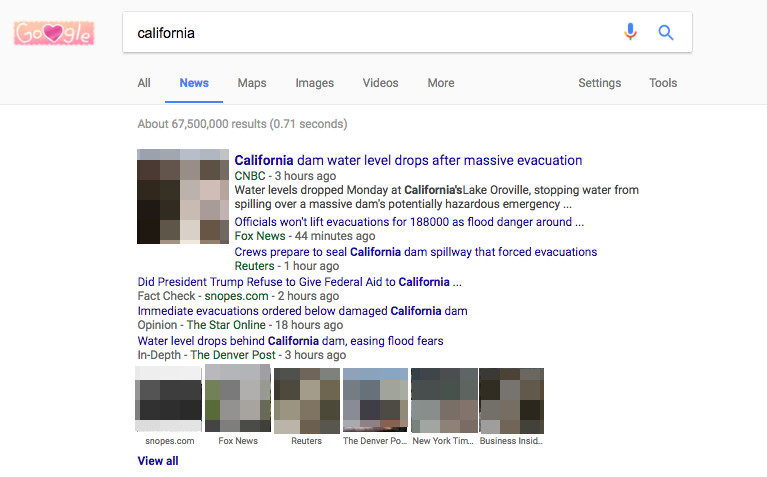Click the View all link
Screen dimensions: 767x477
[x=158, y=461]
